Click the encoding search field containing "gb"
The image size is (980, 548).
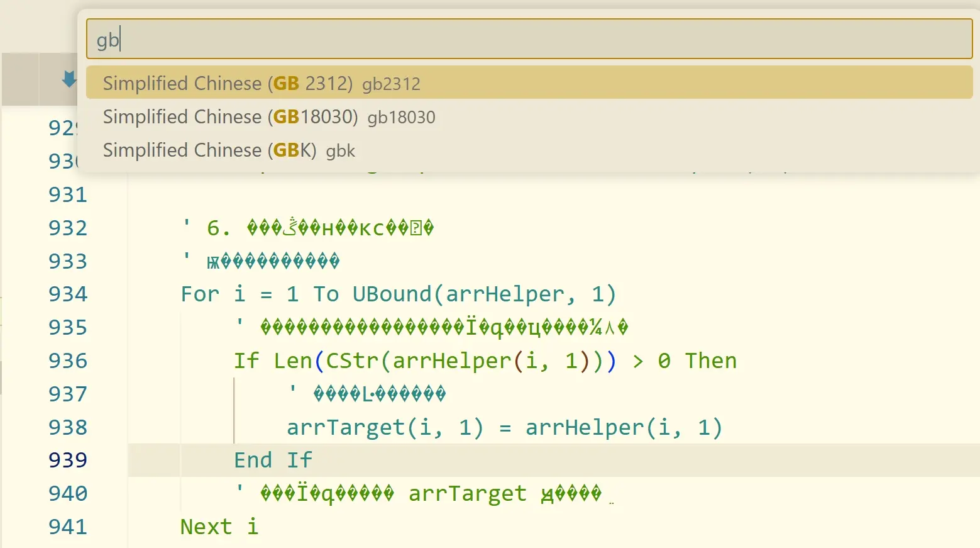529,40
